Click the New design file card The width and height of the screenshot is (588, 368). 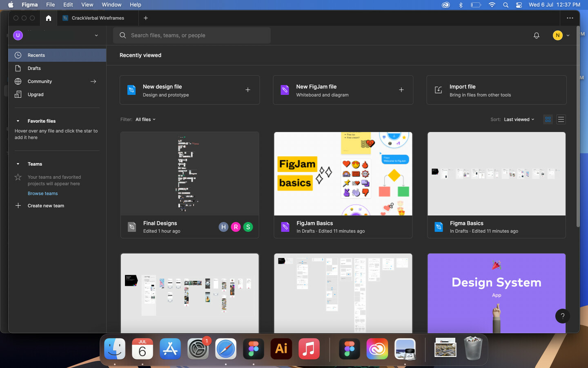(189, 90)
